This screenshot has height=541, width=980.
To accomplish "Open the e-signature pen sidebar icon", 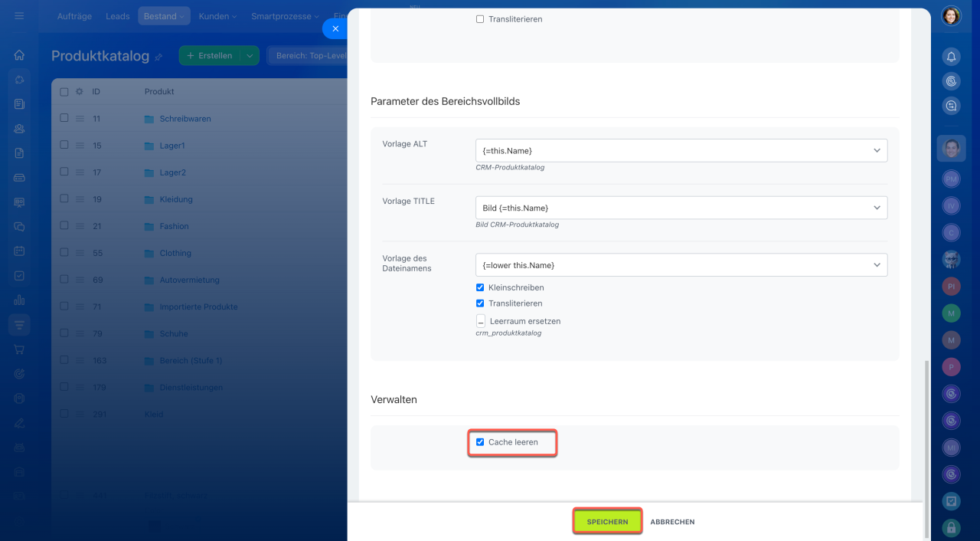I will pyautogui.click(x=19, y=423).
